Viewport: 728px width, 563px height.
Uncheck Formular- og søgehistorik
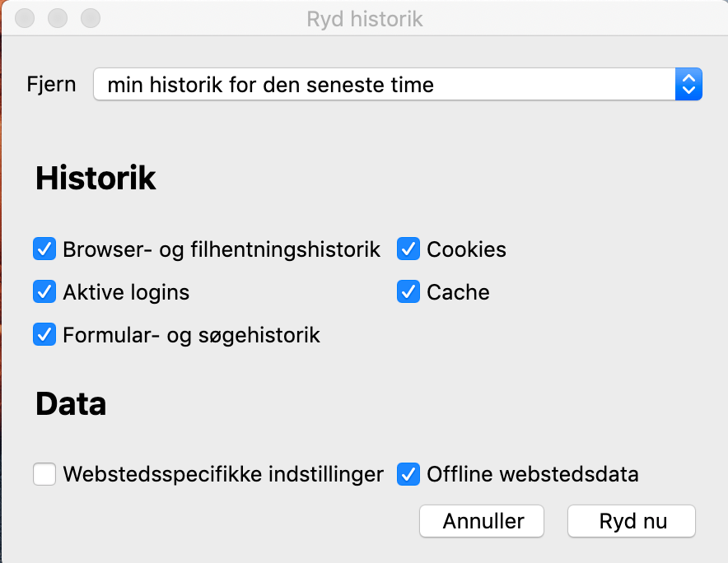[x=44, y=334]
